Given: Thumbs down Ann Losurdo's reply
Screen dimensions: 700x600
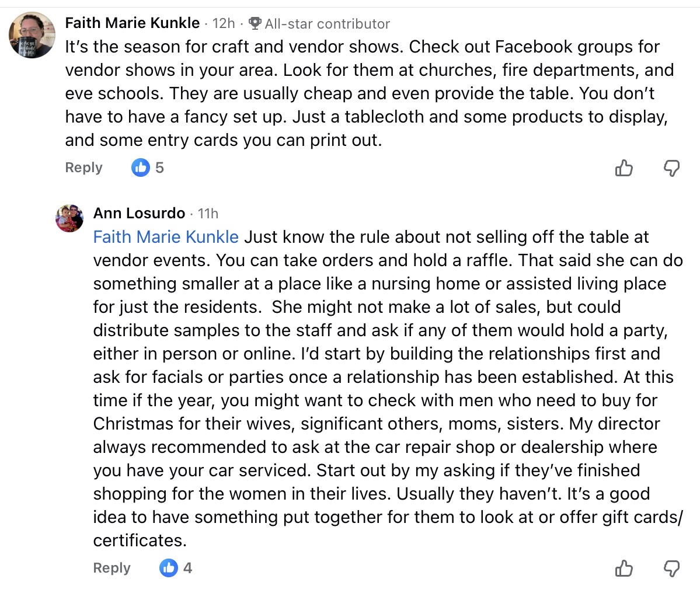Looking at the screenshot, I should pyautogui.click(x=672, y=568).
